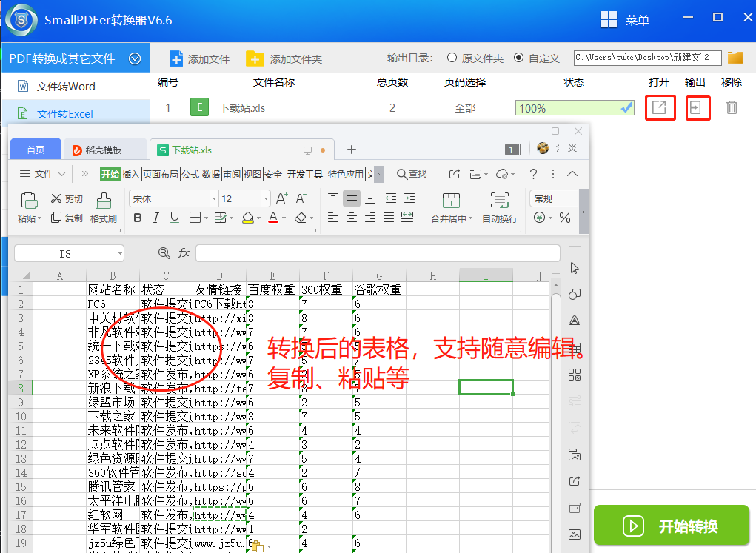Click the magnifier icon beside fx
Image resolution: width=756 pixels, height=553 pixels.
(164, 253)
